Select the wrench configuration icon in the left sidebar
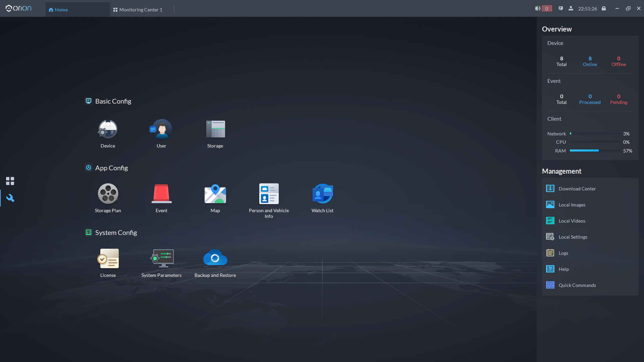644x362 pixels. (x=10, y=198)
